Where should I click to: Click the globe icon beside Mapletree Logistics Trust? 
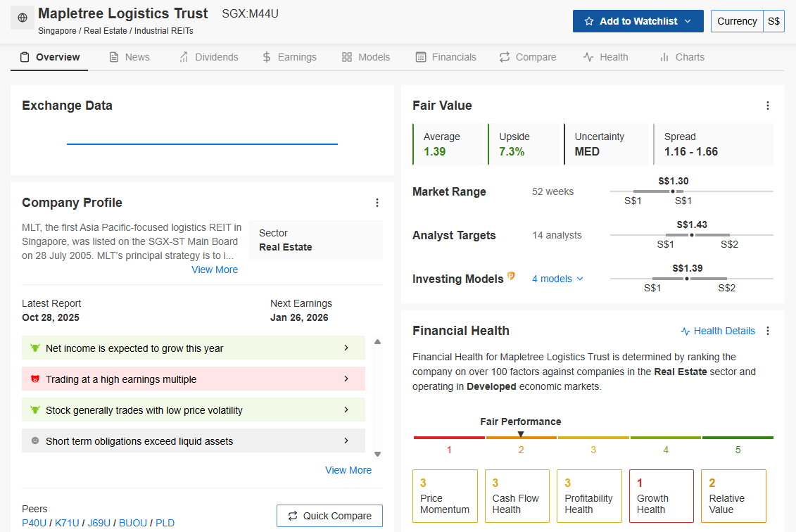click(23, 18)
